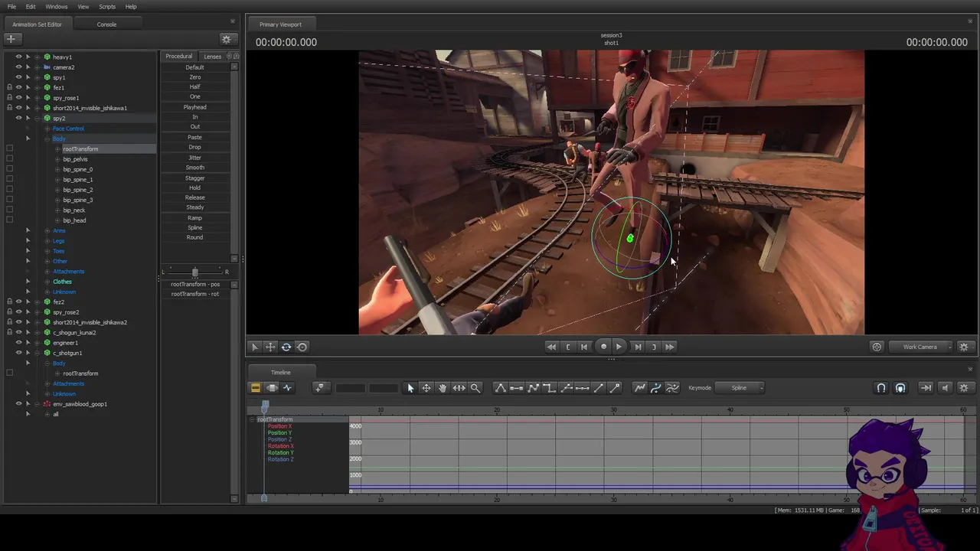Select the viewport screen manipulator tool

tap(302, 347)
